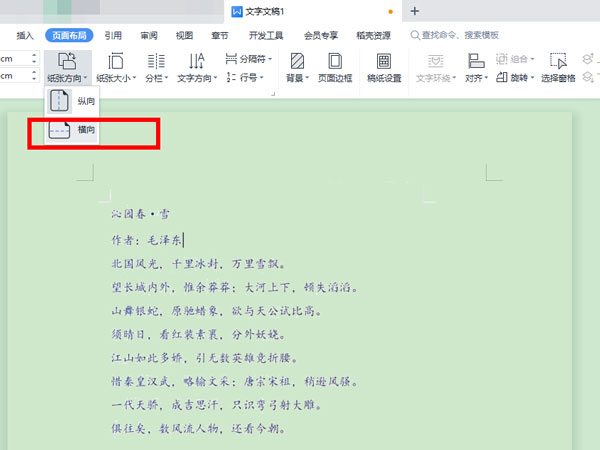This screenshot has width=600, height=450.
Task: Switch to the 章节 ribbon tab
Action: click(x=220, y=36)
